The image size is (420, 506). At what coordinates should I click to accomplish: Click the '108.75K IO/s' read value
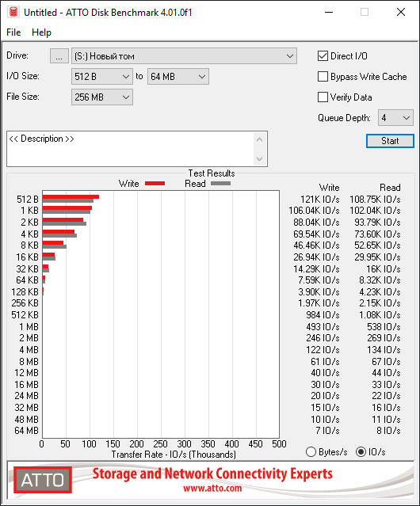pos(375,200)
